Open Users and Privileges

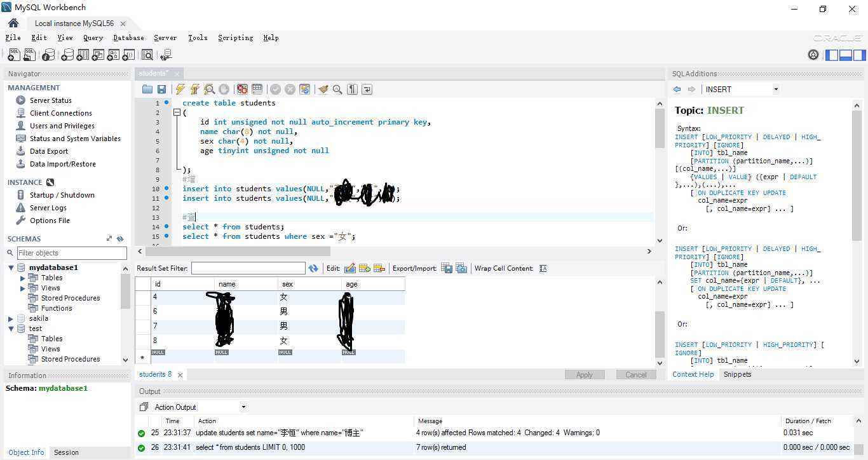tap(62, 126)
